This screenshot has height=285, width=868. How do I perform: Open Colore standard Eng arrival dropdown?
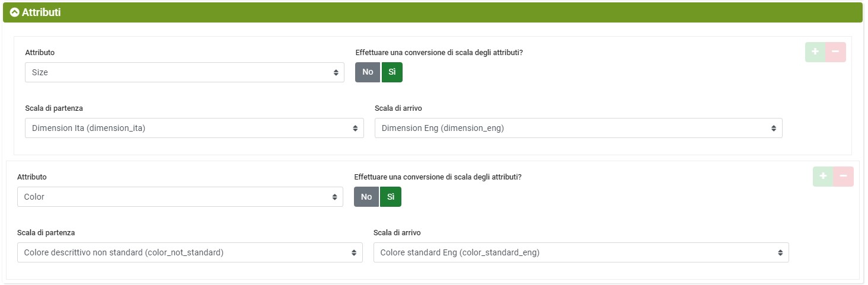581,252
